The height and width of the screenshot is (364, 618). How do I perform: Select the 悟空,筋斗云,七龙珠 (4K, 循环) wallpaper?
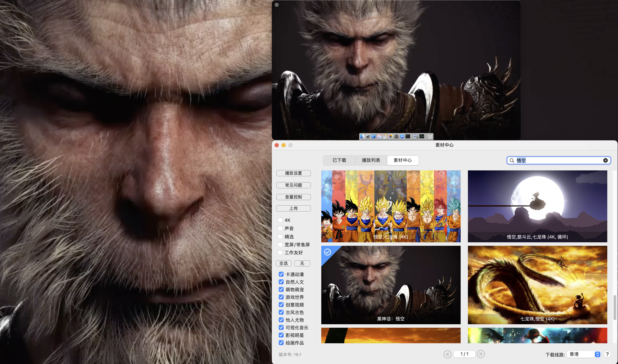pyautogui.click(x=537, y=206)
